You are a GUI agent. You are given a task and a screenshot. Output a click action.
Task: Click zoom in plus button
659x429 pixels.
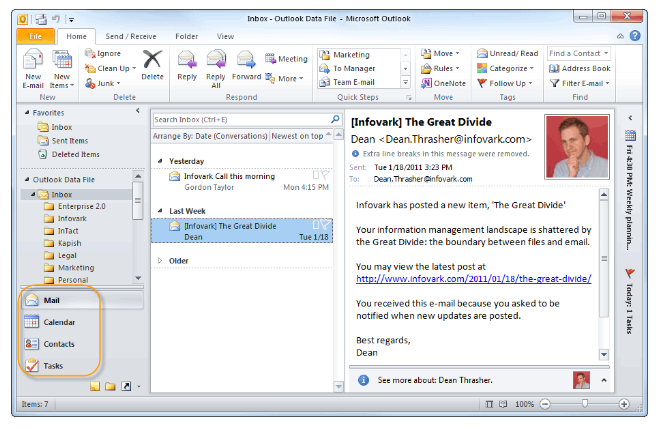point(624,404)
